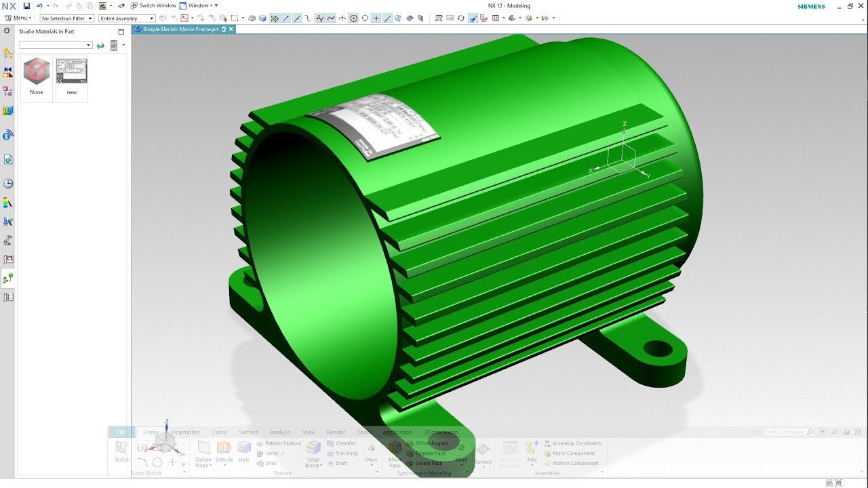Toggle the Arc Center snap point circle

[353, 18]
